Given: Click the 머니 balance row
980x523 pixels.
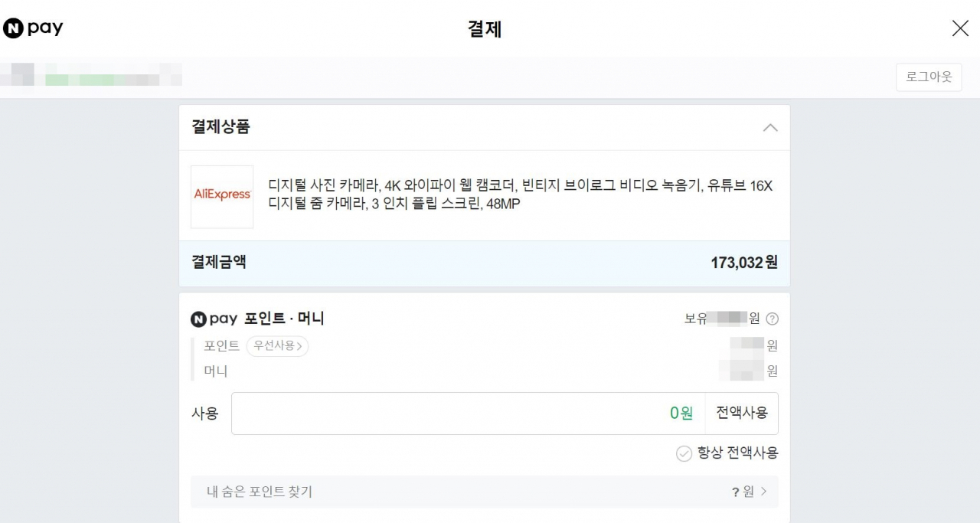Looking at the screenshot, I should (217, 371).
